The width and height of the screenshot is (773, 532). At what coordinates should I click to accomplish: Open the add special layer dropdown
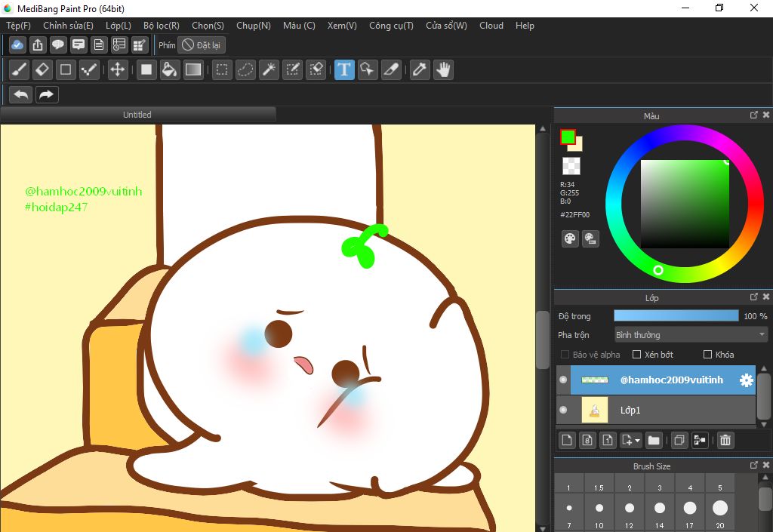pyautogui.click(x=631, y=440)
